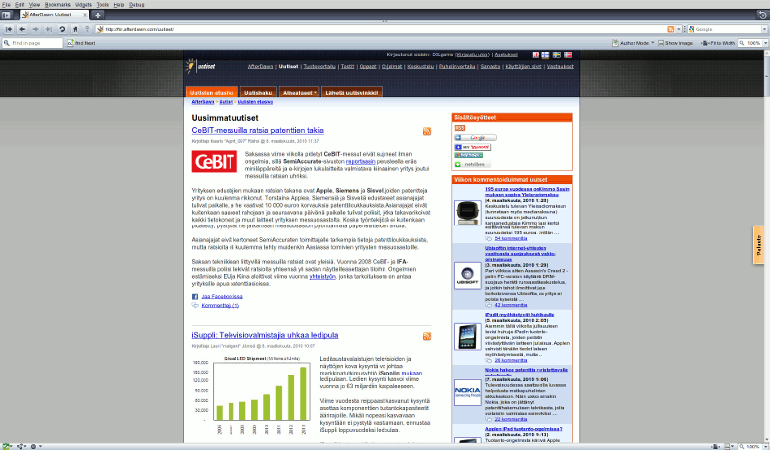Open the Uutishaku tab
Viewport: 770px width, 450px height.
point(258,92)
